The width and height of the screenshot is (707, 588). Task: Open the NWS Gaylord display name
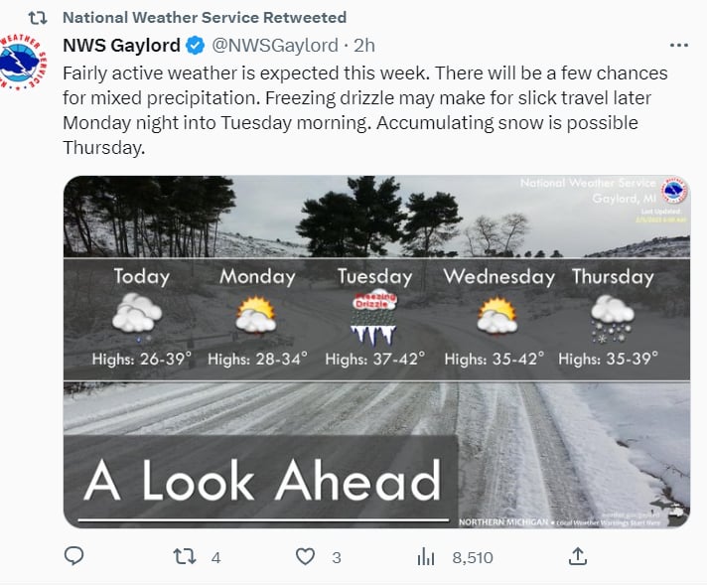click(121, 45)
